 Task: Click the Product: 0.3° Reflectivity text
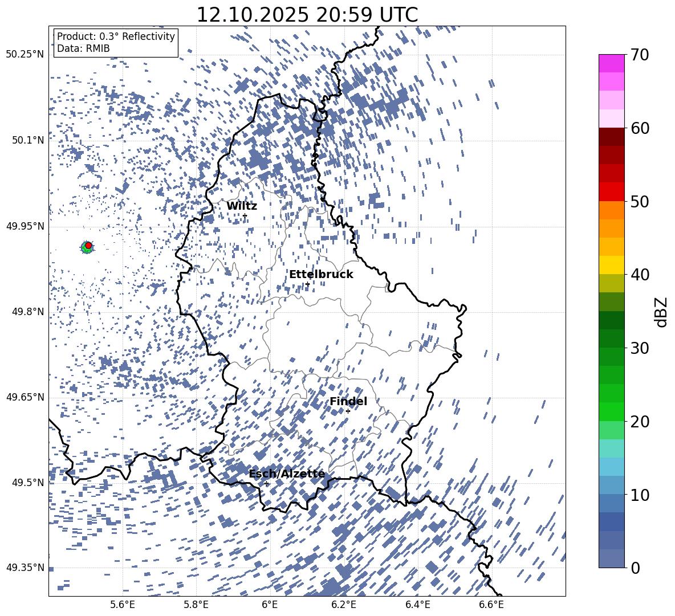(x=116, y=36)
